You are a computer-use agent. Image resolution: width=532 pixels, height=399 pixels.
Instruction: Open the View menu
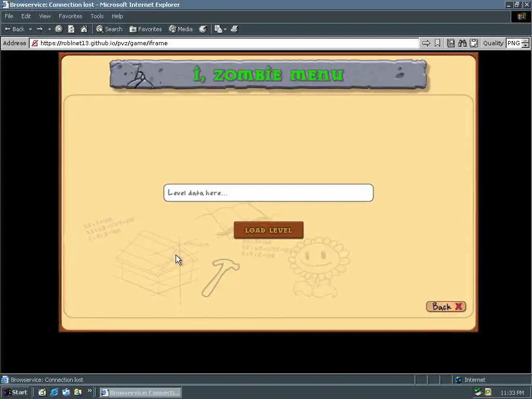coord(45,16)
